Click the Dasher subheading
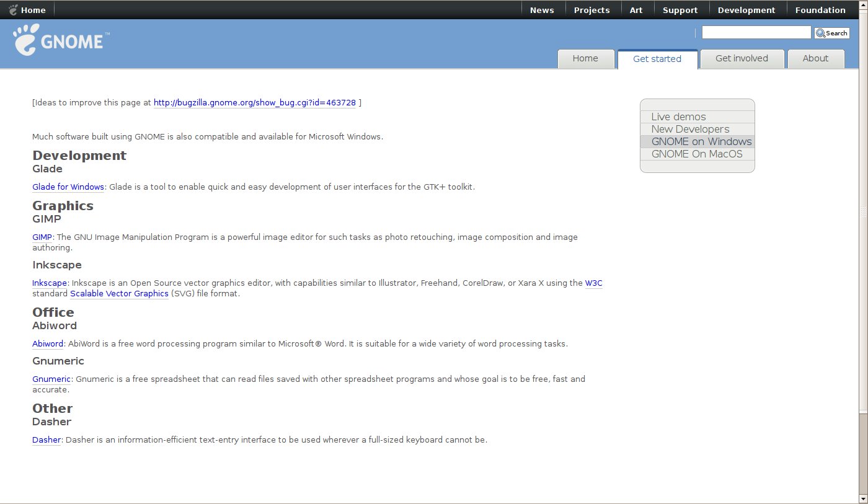Image resolution: width=868 pixels, height=504 pixels. pyautogui.click(x=51, y=422)
